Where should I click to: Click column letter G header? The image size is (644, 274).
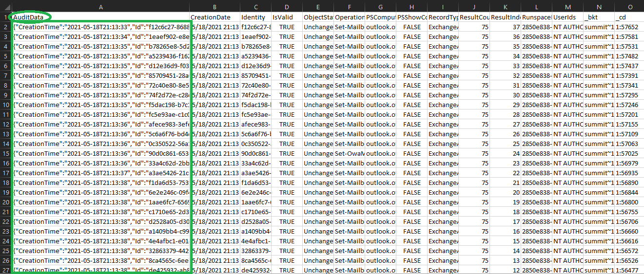(380, 7)
